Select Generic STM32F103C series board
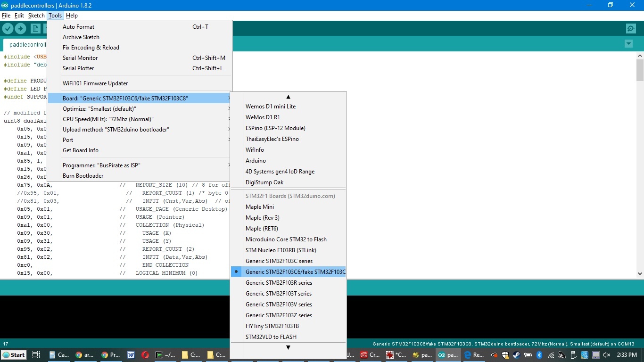Viewport: 644px width, 362px height. pyautogui.click(x=288, y=261)
